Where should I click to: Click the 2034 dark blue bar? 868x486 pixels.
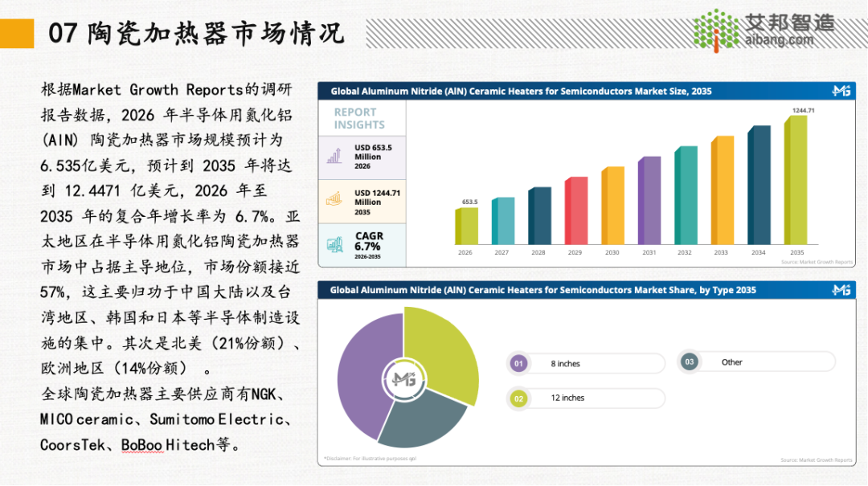click(759, 185)
